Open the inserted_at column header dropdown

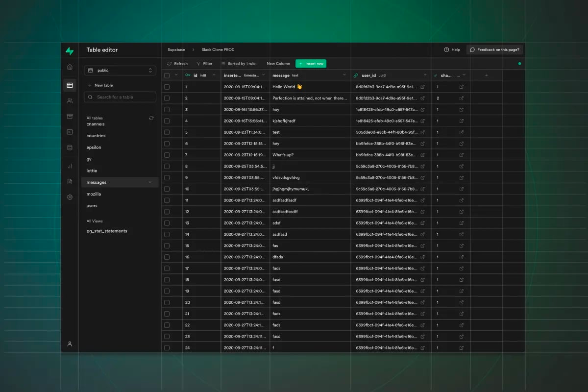point(264,75)
